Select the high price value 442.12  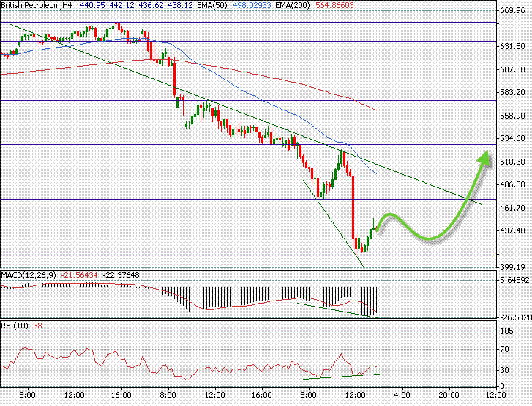121,5
